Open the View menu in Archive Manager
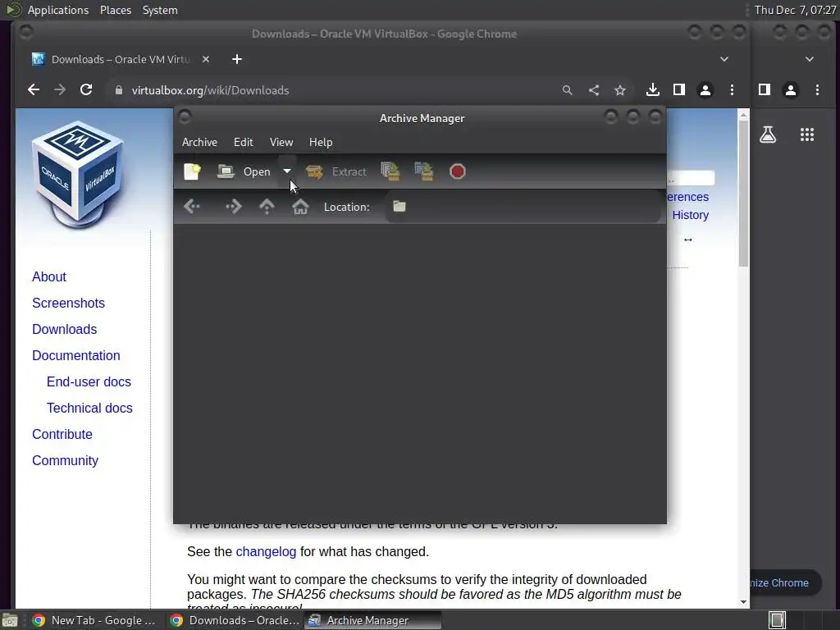The width and height of the screenshot is (840, 630). 281,142
